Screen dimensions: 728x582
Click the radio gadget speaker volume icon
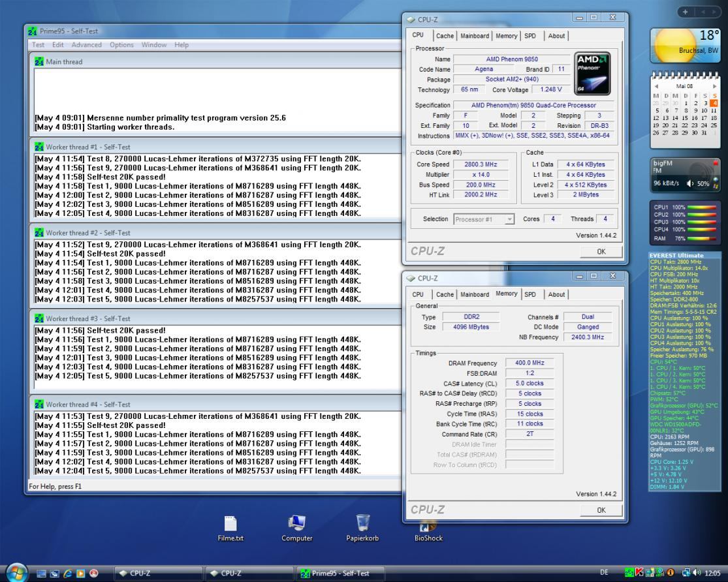pos(690,183)
